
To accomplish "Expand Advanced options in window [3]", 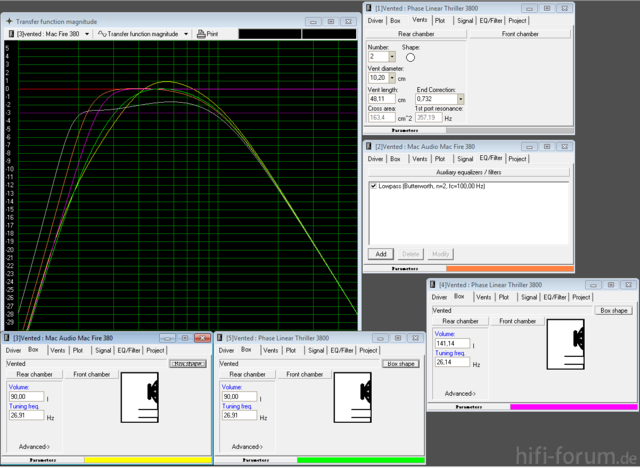I will tap(34, 447).
